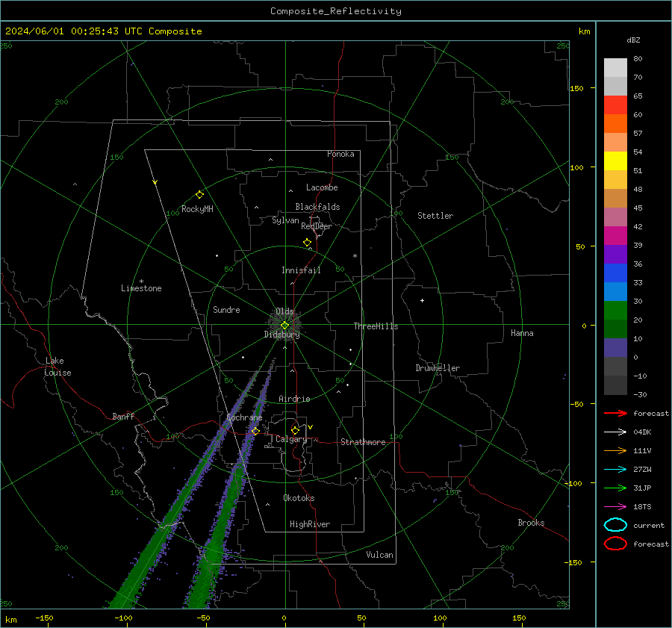672x628 pixels.
Task: Click the Lake Louise label
Action: click(57, 367)
